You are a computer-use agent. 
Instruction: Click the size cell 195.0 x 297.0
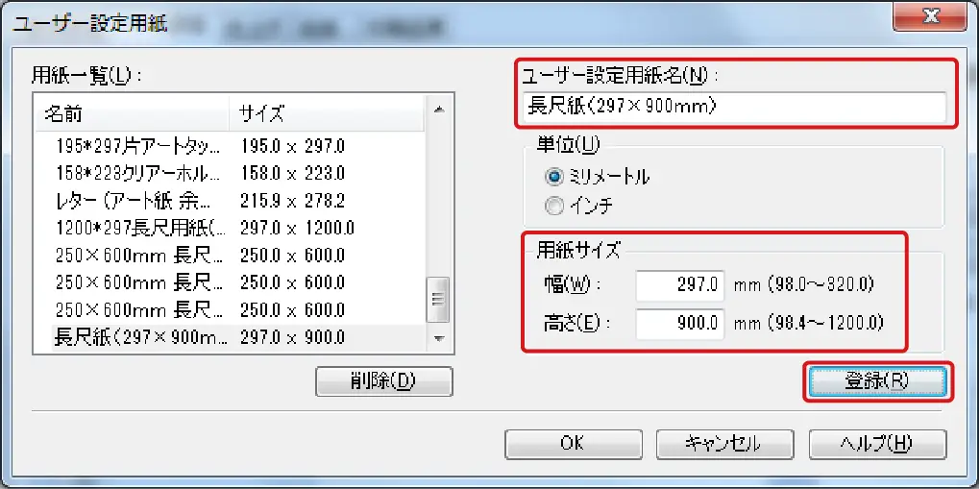[x=292, y=146]
